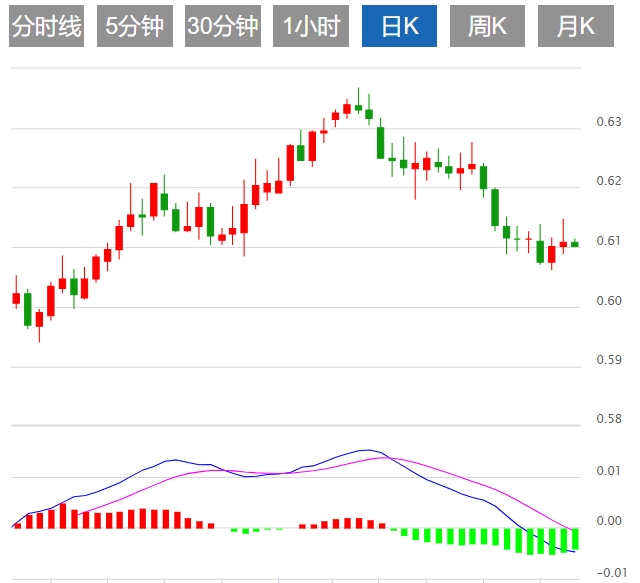Click the 0.58 price axis label
Viewport: 640px width, 583px height.
coord(609,418)
